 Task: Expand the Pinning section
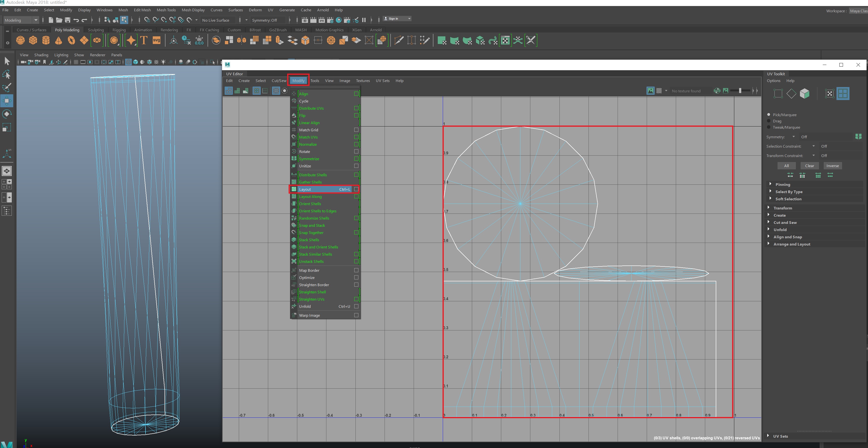tap(782, 185)
